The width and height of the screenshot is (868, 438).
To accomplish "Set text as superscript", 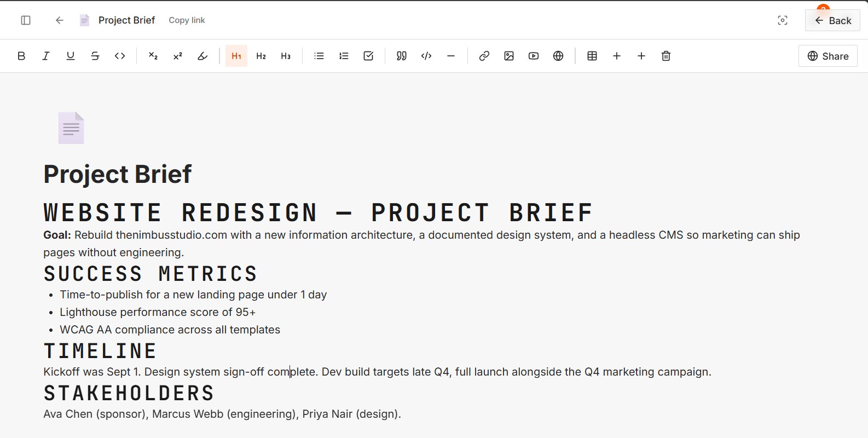I will pos(178,56).
